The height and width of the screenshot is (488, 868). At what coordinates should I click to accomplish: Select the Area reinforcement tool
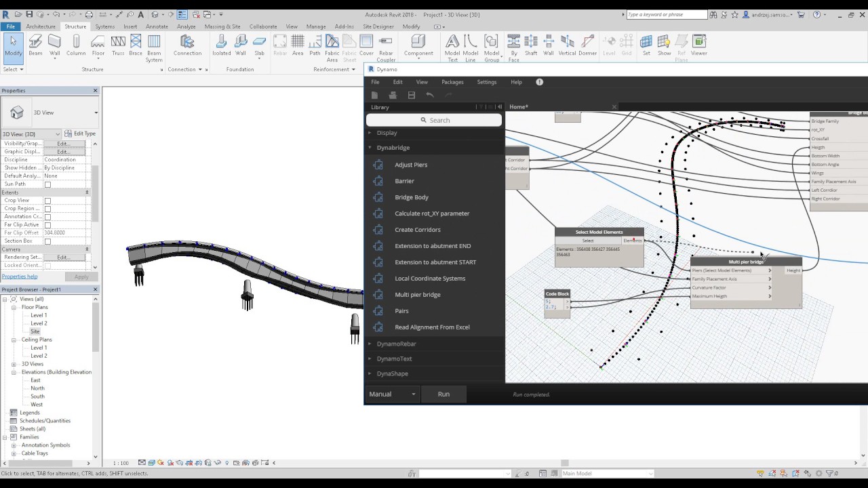click(298, 45)
